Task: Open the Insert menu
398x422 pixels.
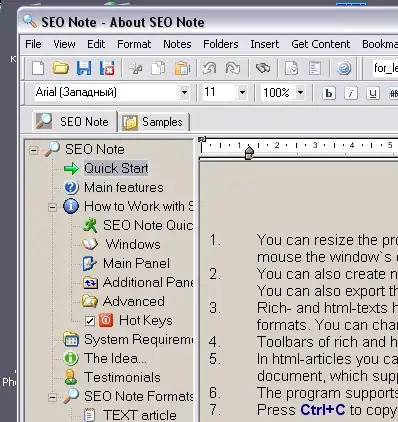Action: coord(265,44)
